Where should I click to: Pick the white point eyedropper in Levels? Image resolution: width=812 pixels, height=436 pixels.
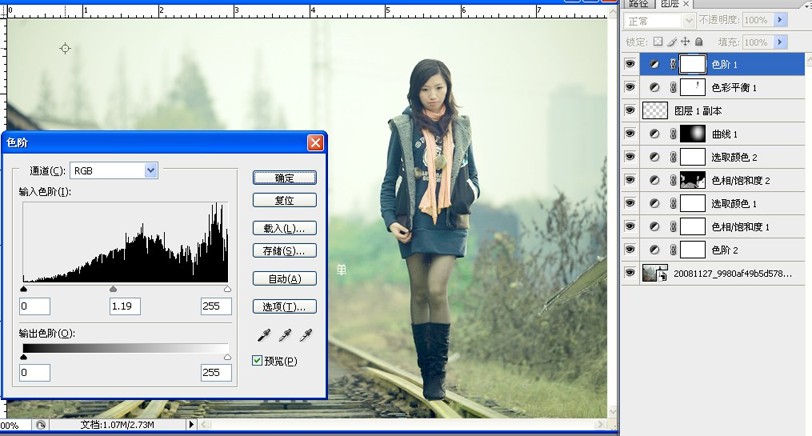tap(306, 336)
